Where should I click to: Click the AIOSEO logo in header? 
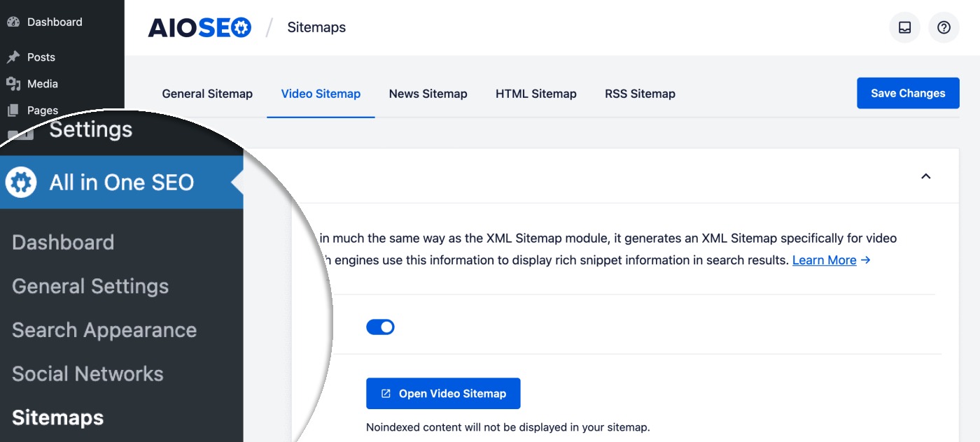tap(199, 28)
